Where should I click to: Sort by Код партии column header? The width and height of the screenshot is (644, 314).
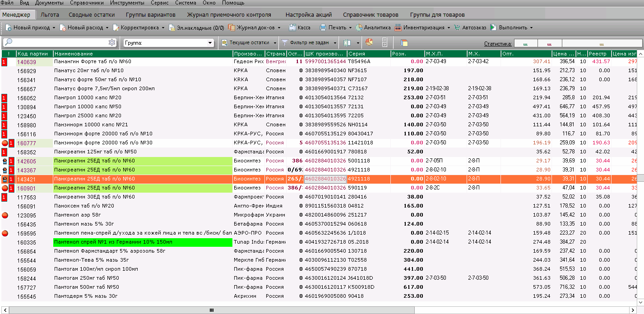point(35,54)
